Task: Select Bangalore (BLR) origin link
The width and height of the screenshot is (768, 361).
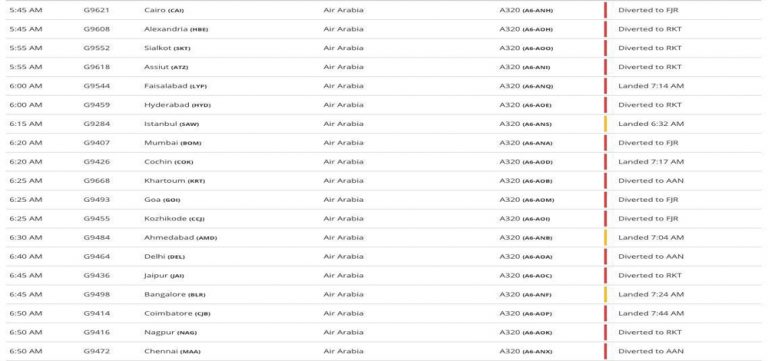Action: [x=175, y=294]
